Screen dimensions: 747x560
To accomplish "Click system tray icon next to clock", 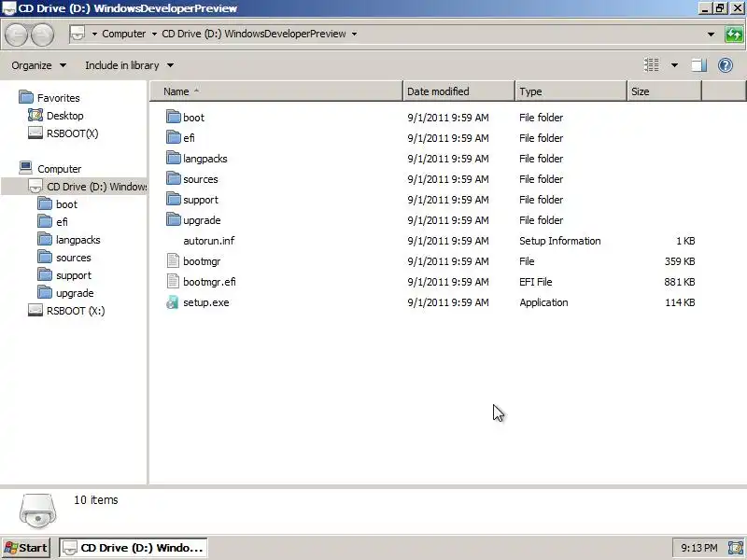I will (x=736, y=548).
